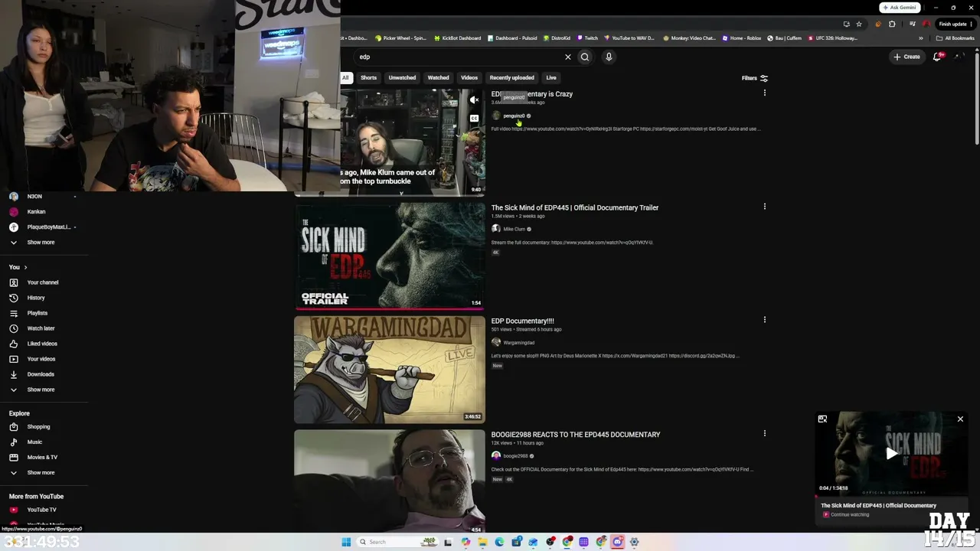Screen dimensions: 980x551
Task: Open the Your videos icon in sidebar
Action: [13, 359]
